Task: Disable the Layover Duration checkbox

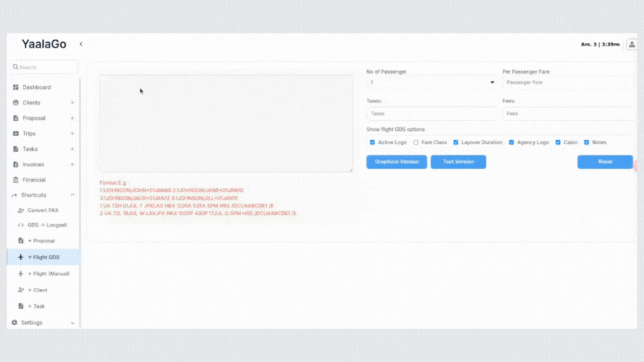Action: (455, 142)
